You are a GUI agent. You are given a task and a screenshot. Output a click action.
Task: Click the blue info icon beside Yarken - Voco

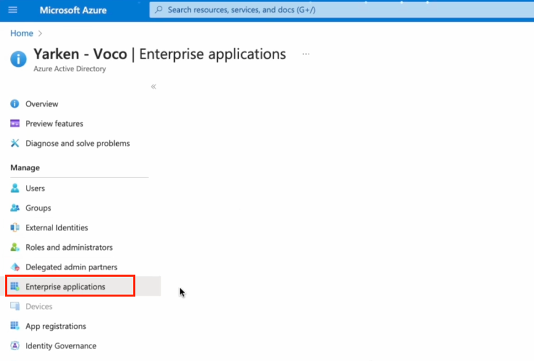tap(18, 59)
